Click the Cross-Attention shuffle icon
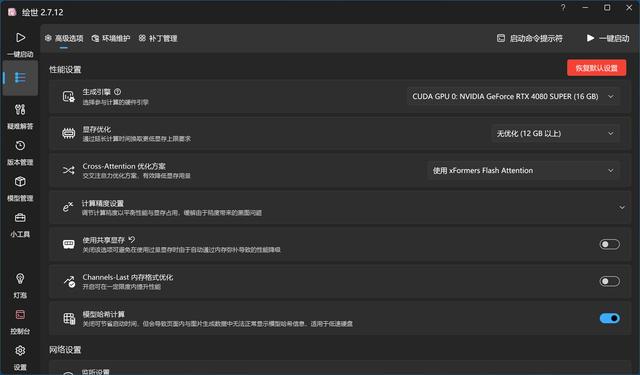 click(x=69, y=170)
